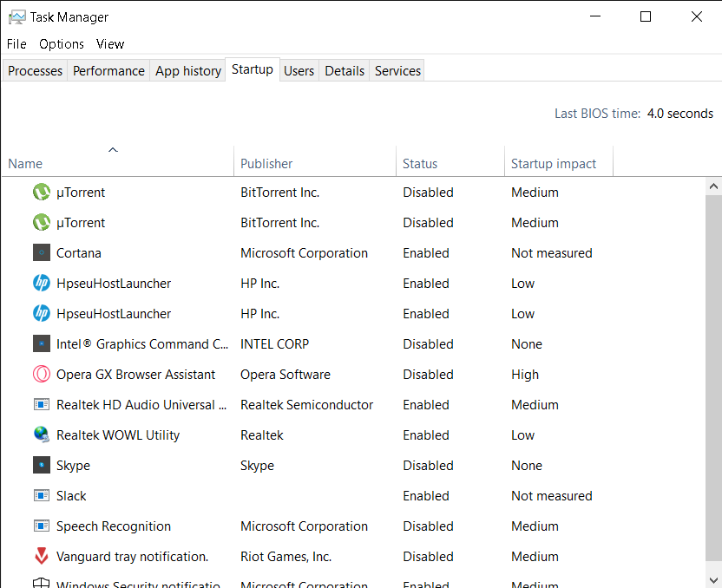
Task: Click the High startup impact value
Action: click(x=525, y=375)
